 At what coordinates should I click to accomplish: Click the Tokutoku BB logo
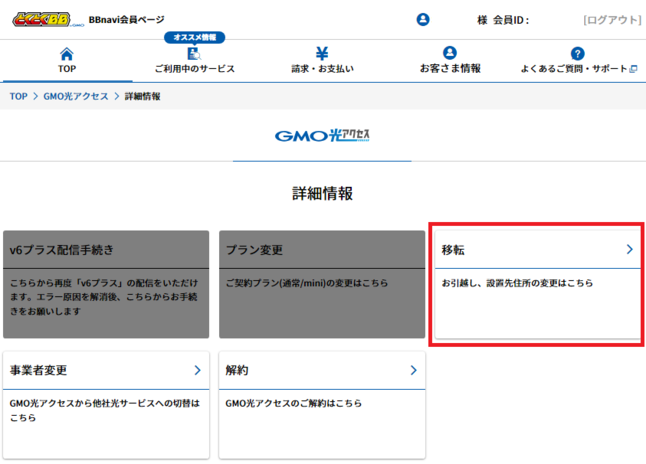tap(47, 19)
